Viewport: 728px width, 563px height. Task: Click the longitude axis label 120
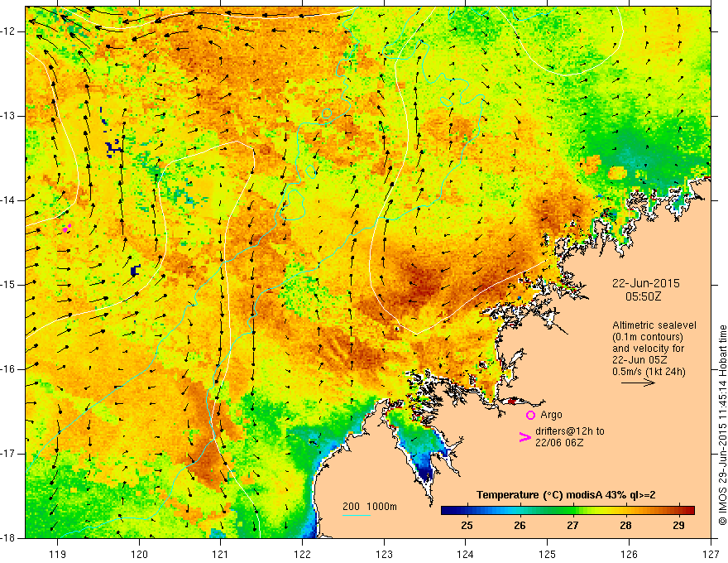click(139, 555)
